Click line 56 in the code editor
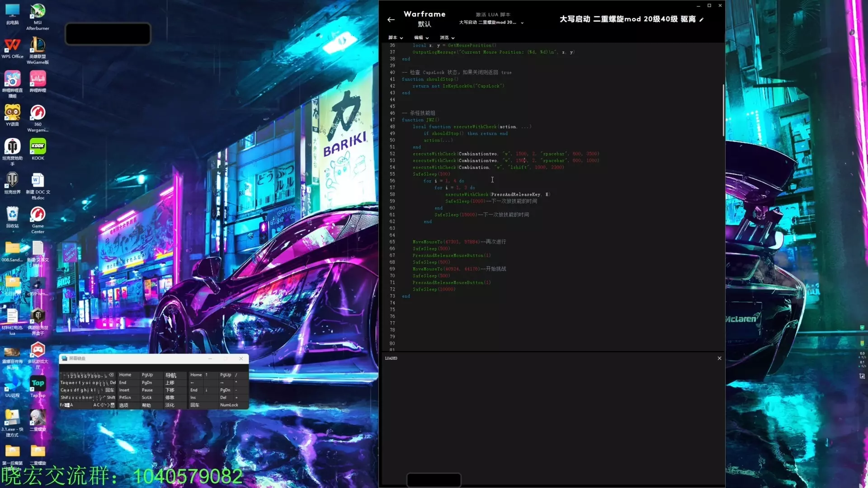This screenshot has height=488, width=868. pyautogui.click(x=443, y=181)
